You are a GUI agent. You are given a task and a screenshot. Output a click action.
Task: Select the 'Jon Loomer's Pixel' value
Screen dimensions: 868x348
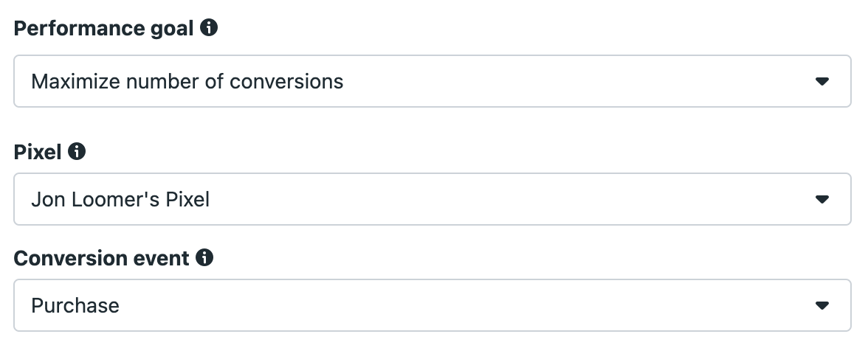pos(120,199)
